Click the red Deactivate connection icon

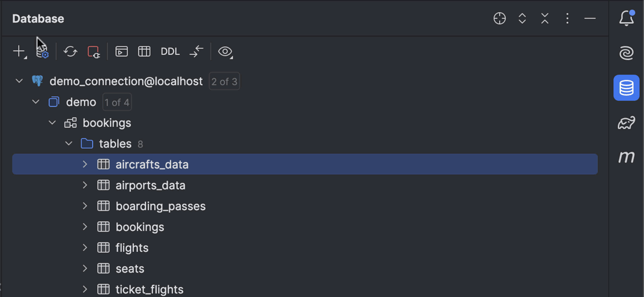[x=93, y=52]
